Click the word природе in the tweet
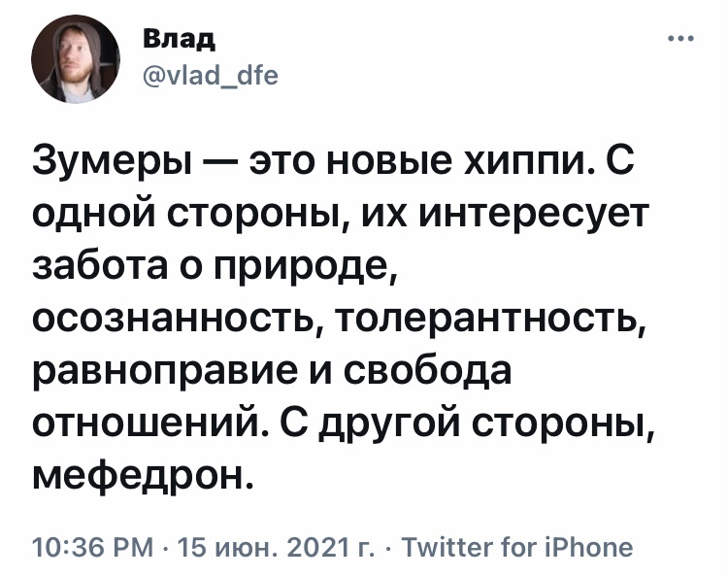 pyautogui.click(x=315, y=265)
